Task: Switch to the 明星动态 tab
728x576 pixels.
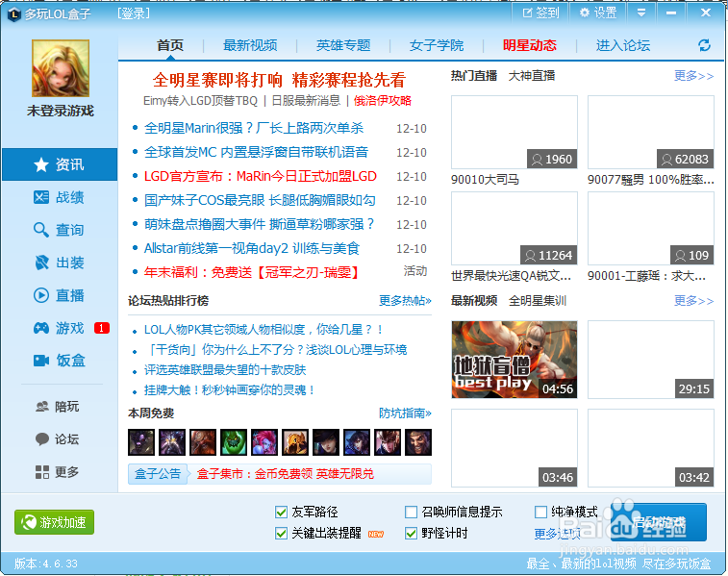Action: pos(530,45)
